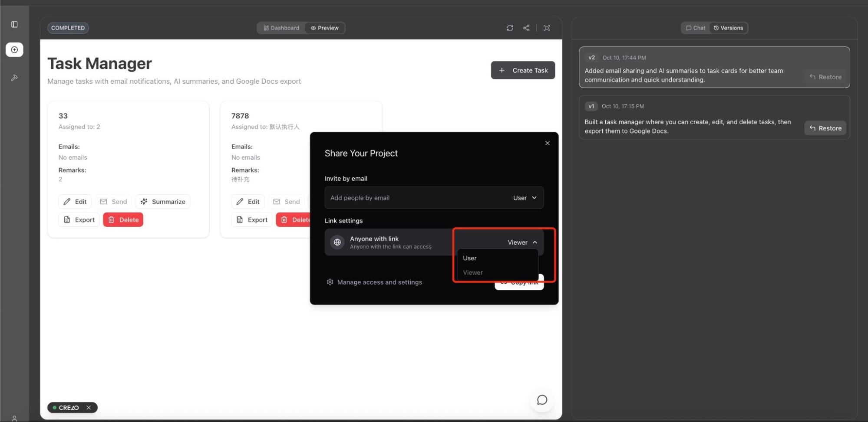
Task: Click the globe icon next to Anyone with link
Action: 337,242
